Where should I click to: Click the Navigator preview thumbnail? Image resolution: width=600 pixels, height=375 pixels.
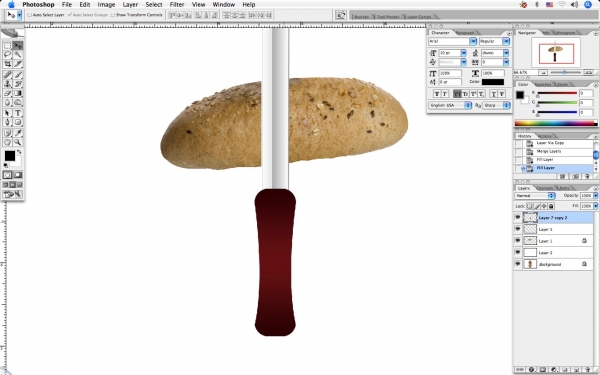[556, 53]
